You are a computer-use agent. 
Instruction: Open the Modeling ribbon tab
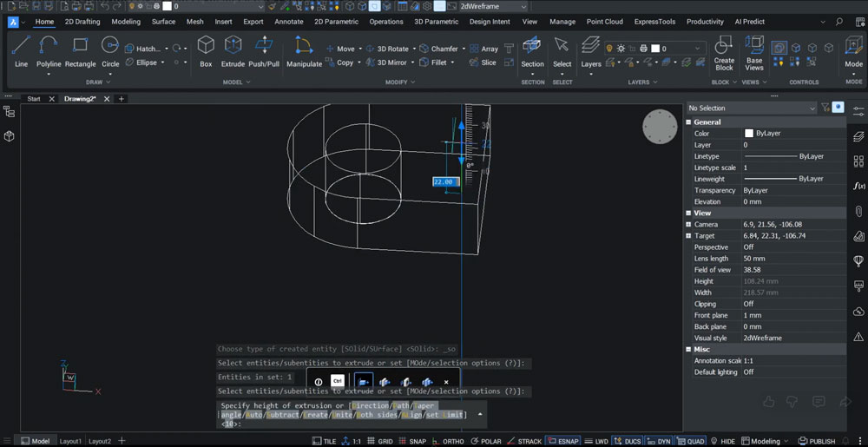[x=126, y=22]
